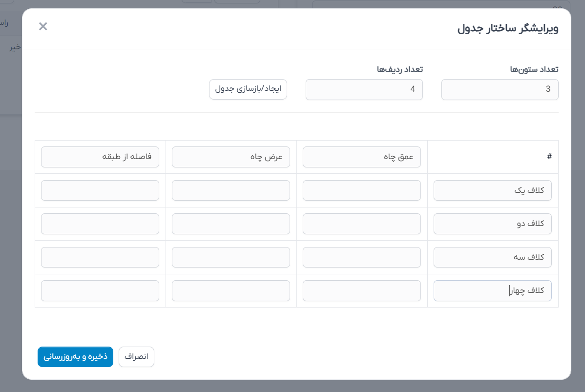Click the 'عمق چاه' cell in 'کلاف یک' row
585x392 pixels.
point(361,190)
